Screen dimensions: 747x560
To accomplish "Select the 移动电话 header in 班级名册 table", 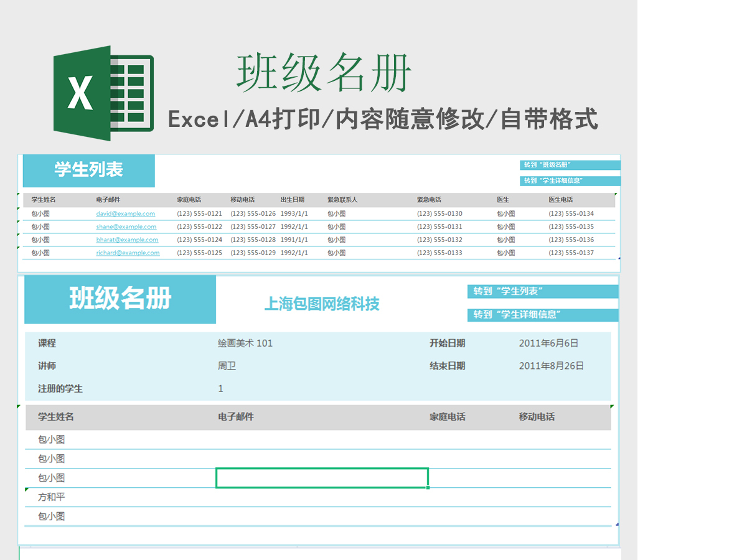I will (x=537, y=417).
